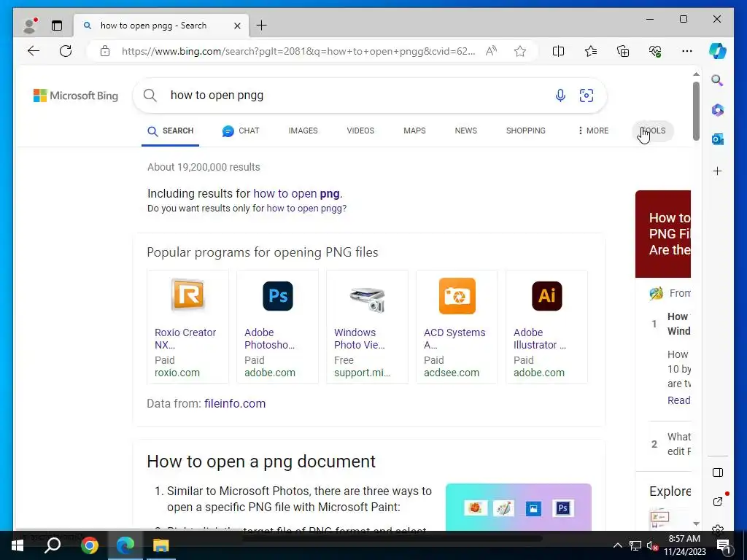Click the browser address bar URL

tap(298, 51)
